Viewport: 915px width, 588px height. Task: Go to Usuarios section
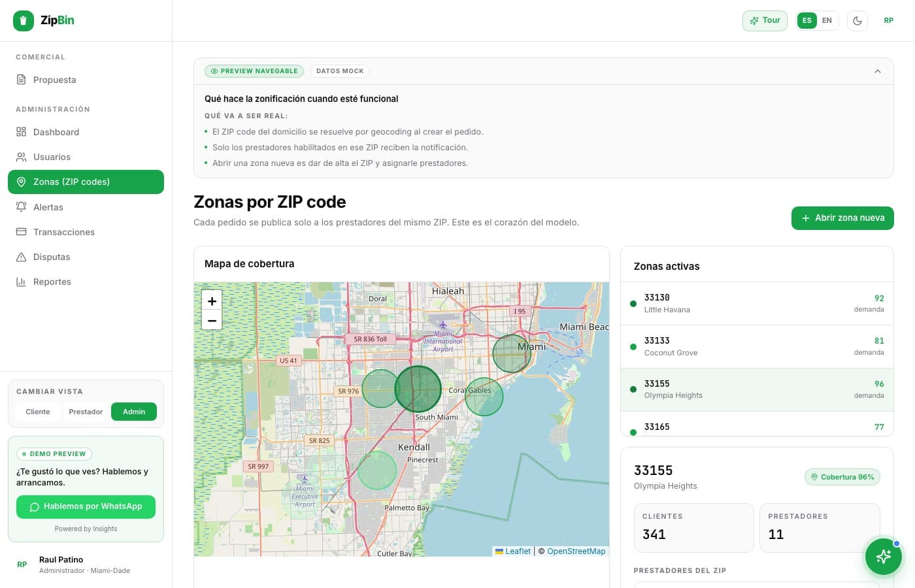86,157
